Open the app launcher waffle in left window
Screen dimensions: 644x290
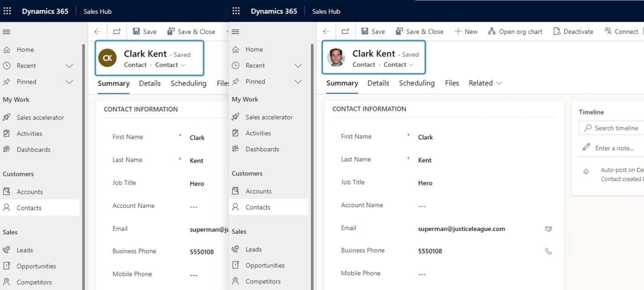(x=7, y=11)
